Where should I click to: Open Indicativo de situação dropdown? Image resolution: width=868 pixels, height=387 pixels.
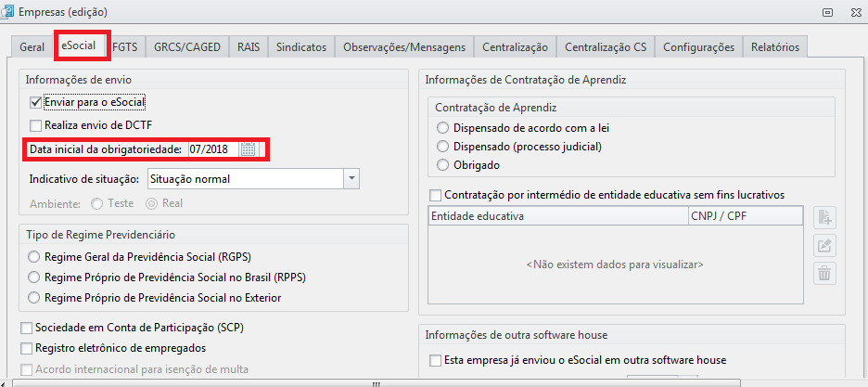tap(352, 179)
